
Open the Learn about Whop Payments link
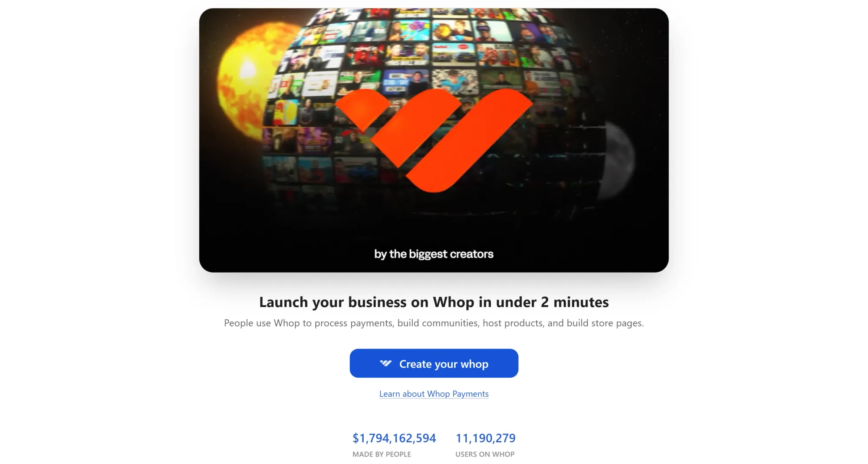pyautogui.click(x=434, y=394)
